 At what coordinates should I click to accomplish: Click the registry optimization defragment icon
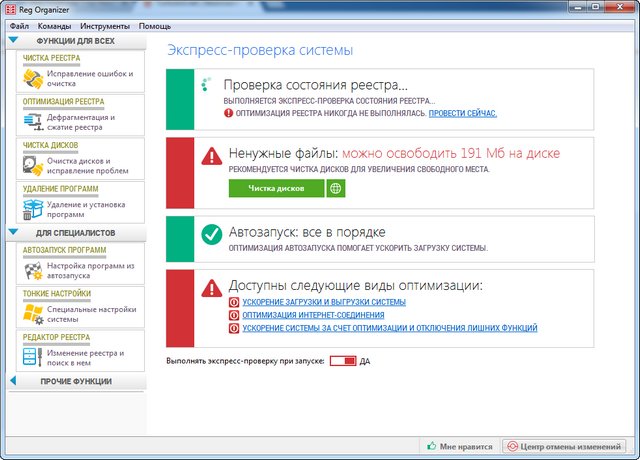[33, 122]
